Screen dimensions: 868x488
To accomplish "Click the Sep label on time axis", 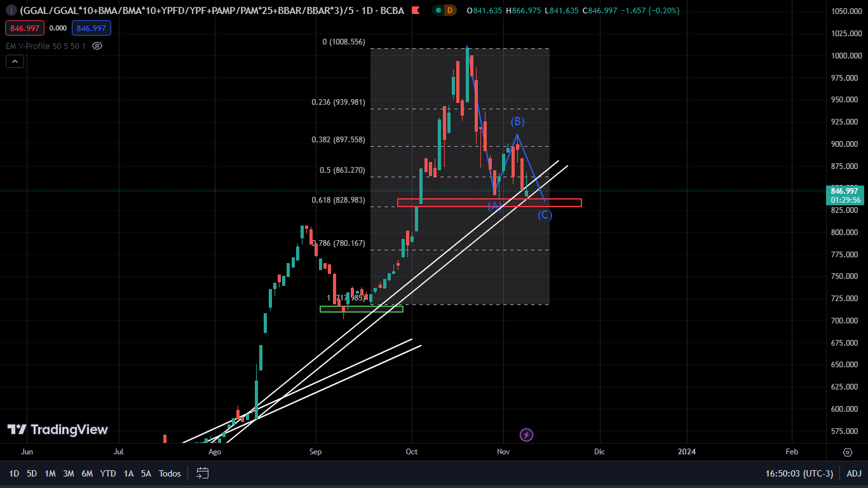I will tap(316, 452).
